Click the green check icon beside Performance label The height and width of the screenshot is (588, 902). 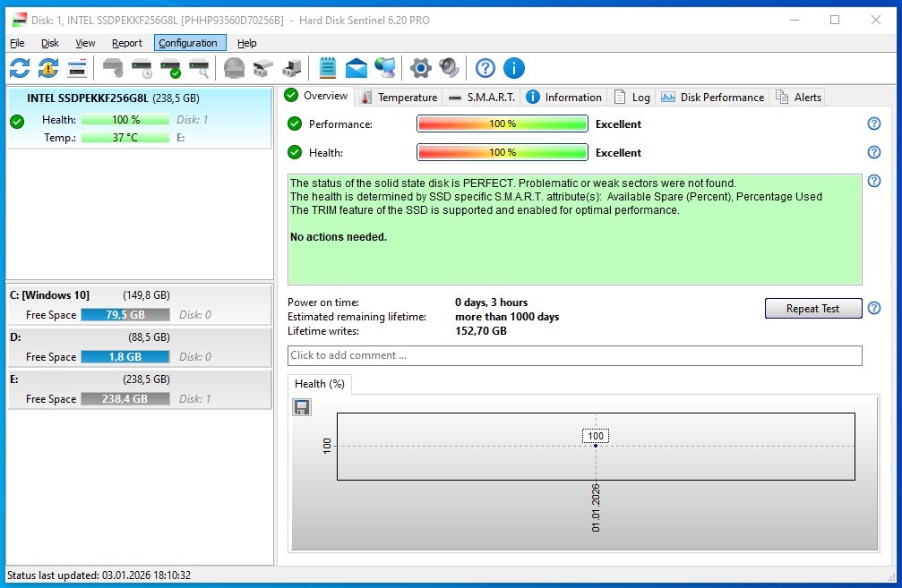point(295,124)
